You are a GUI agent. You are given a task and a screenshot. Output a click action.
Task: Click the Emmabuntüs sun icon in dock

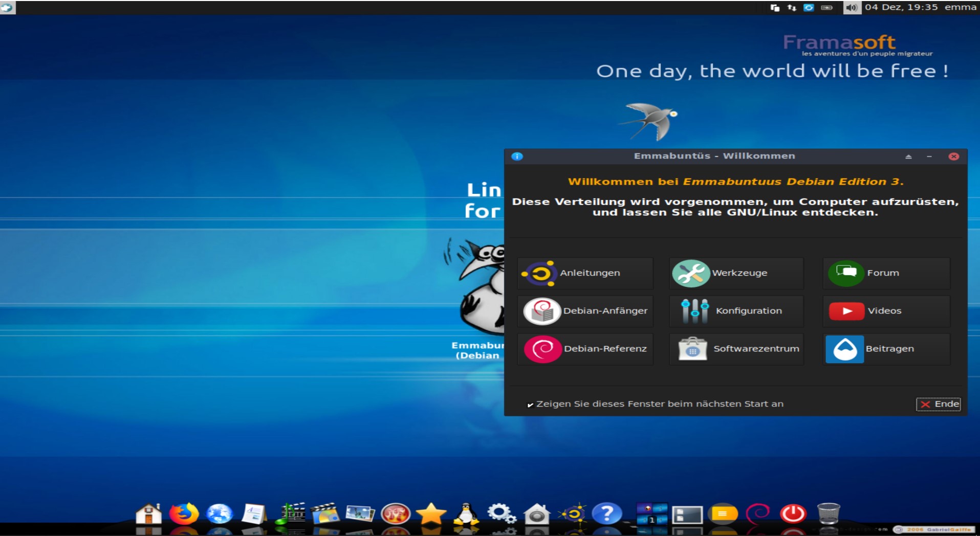tap(573, 513)
